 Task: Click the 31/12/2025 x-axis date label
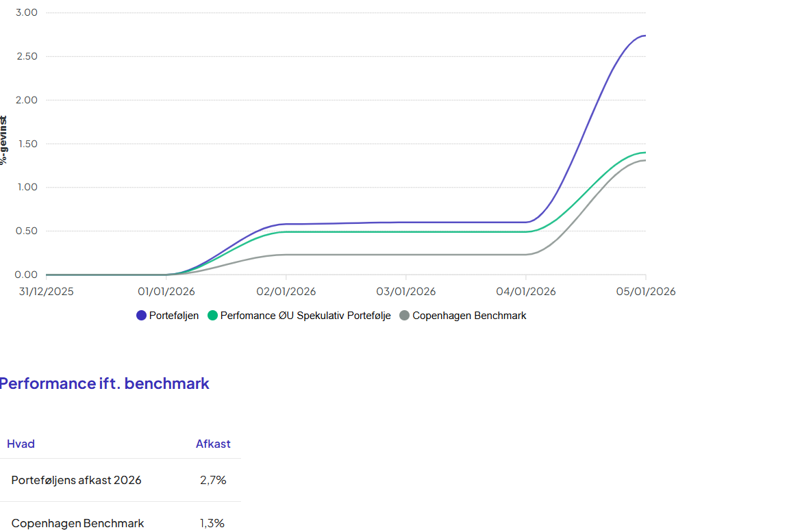coord(46,291)
